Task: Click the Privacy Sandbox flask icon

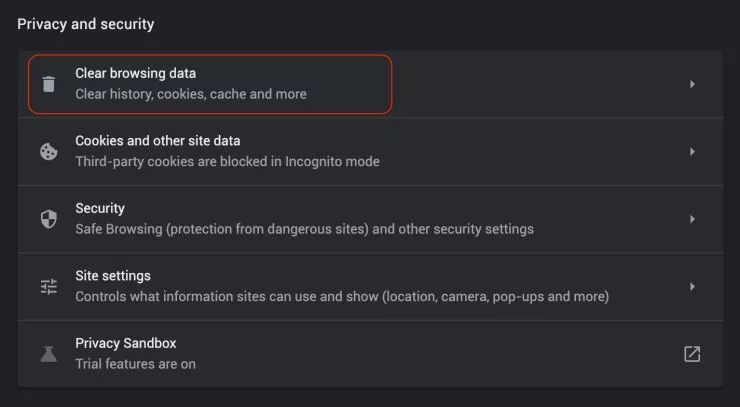Action: coord(48,354)
